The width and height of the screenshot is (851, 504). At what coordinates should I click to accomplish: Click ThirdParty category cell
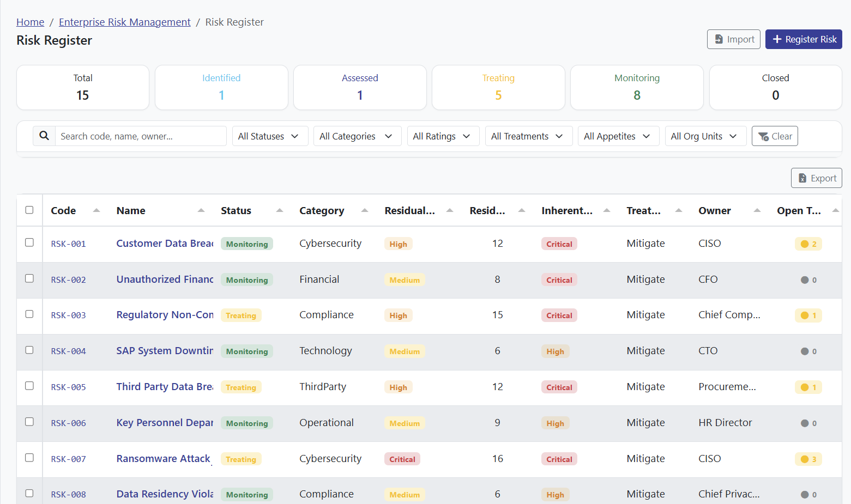(323, 387)
